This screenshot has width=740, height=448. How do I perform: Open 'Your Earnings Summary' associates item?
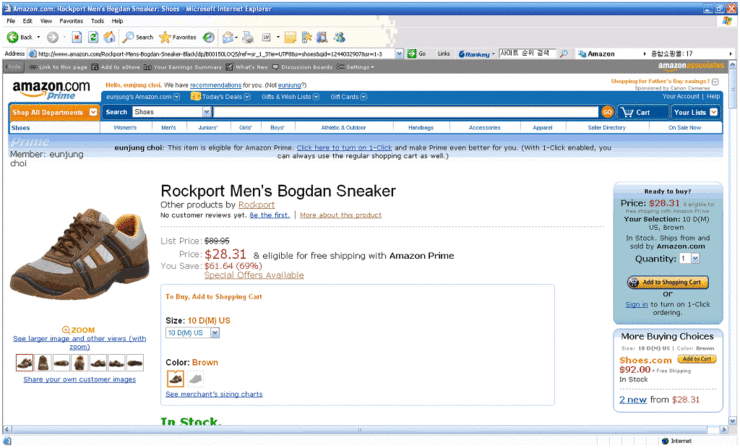click(x=183, y=67)
